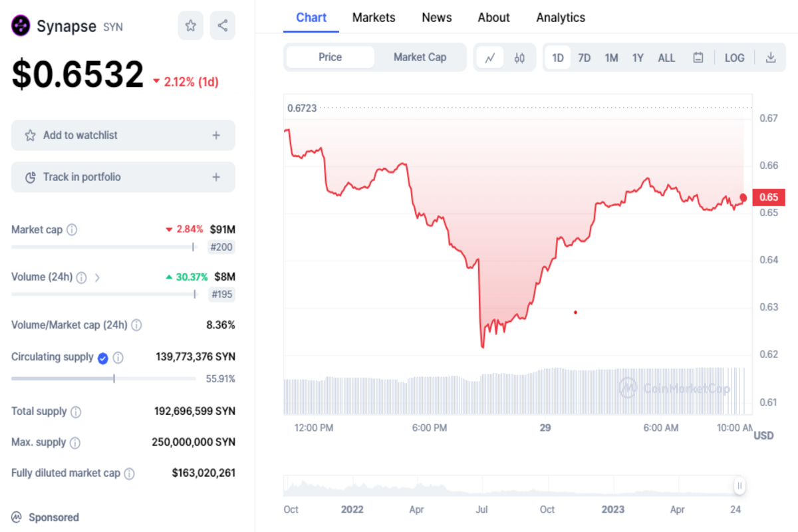Click the 250,000,000 SYN max supply value
The image size is (798, 532).
point(194,442)
